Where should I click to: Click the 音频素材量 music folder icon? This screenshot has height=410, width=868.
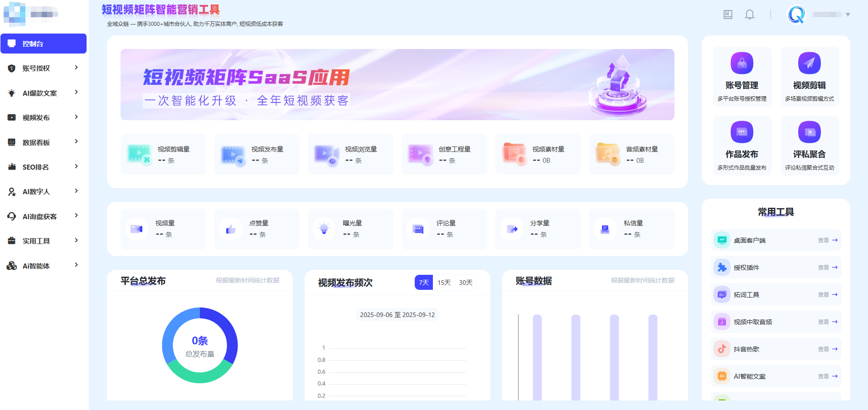click(608, 154)
